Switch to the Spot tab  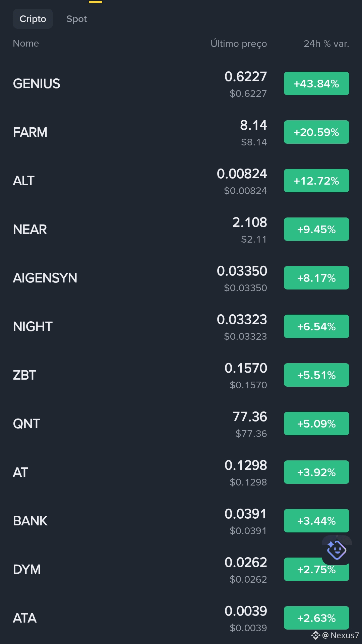[76, 19]
